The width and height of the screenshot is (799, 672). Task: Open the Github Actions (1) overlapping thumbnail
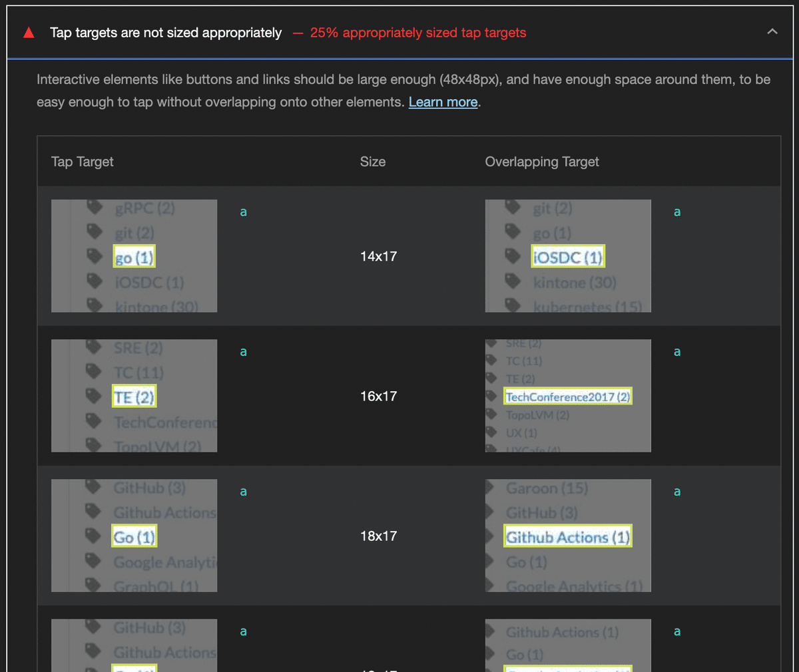pos(568,536)
